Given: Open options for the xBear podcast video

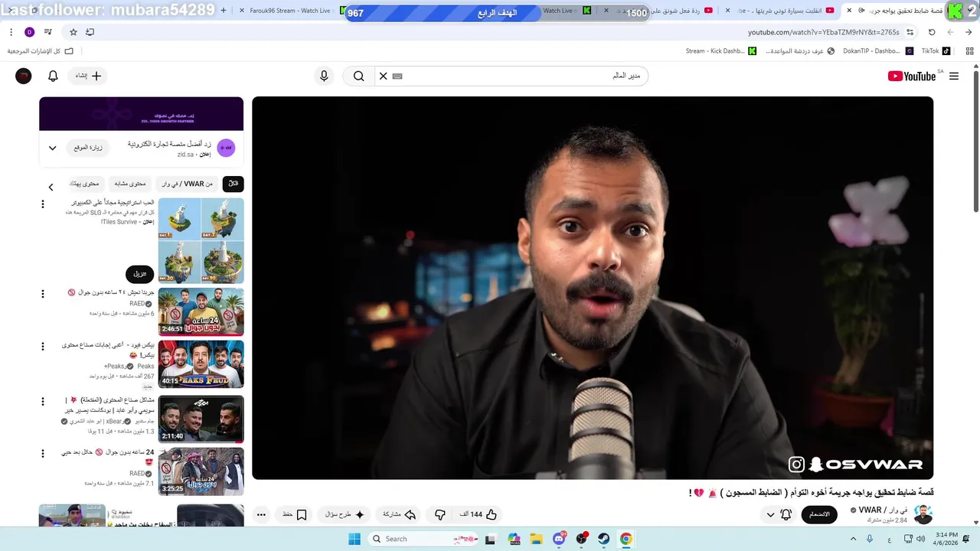Looking at the screenshot, I should (x=43, y=401).
